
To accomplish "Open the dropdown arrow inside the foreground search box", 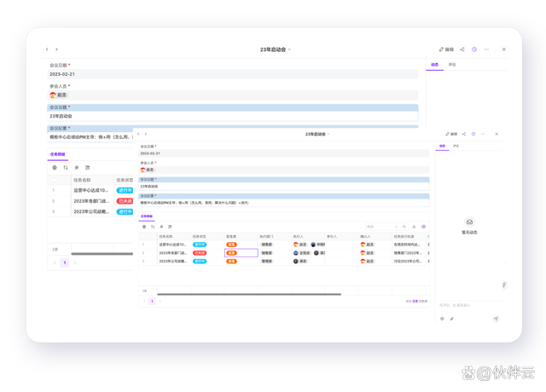I will [396, 227].
